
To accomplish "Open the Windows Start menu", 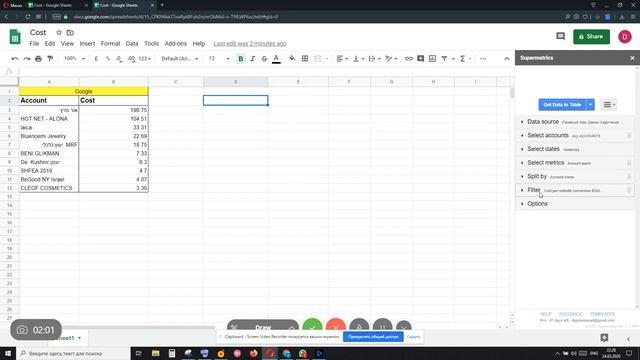I will coord(8,353).
